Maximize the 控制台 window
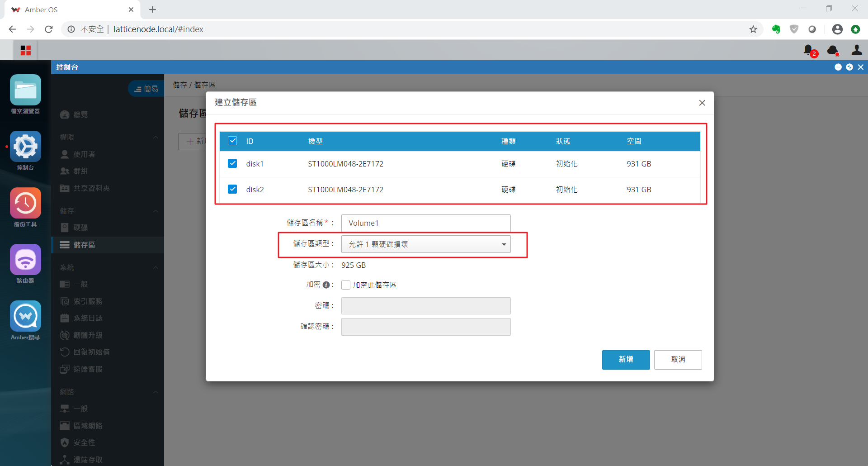The width and height of the screenshot is (868, 466). coord(849,67)
